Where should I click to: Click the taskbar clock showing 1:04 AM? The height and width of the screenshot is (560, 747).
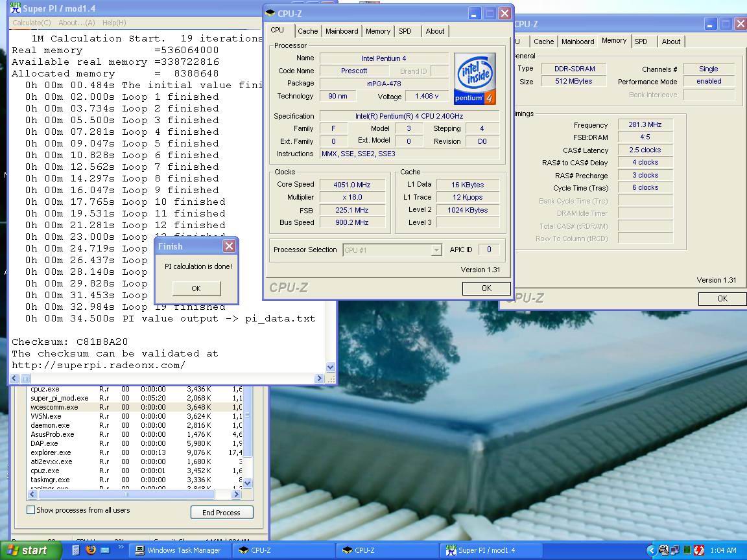click(723, 550)
